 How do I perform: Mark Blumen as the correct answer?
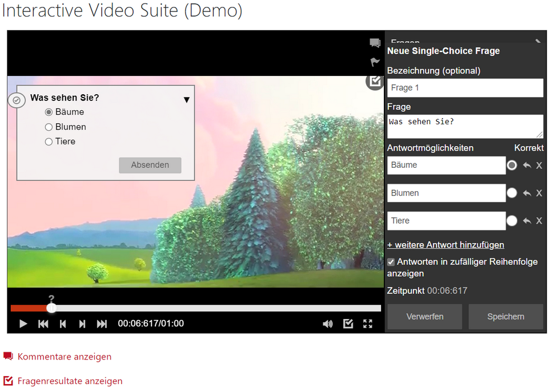[x=512, y=193]
